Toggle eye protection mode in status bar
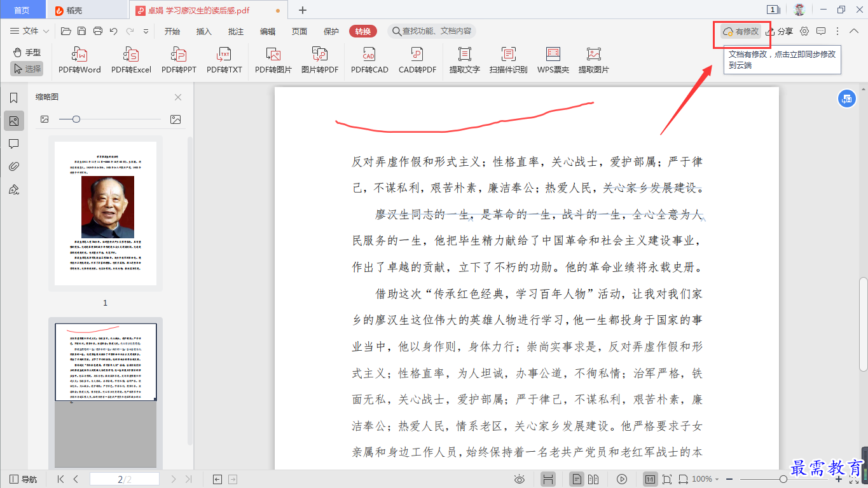Image resolution: width=868 pixels, height=488 pixels. pos(520,479)
